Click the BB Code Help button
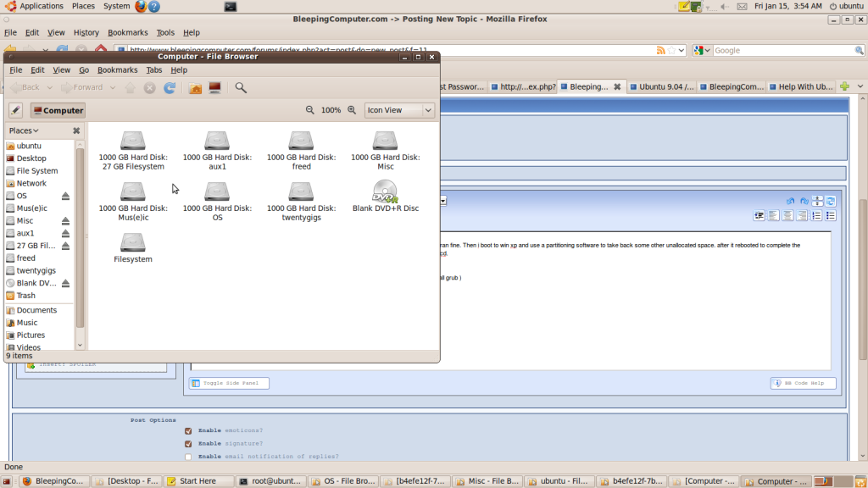This screenshot has width=868, height=488. 803,383
